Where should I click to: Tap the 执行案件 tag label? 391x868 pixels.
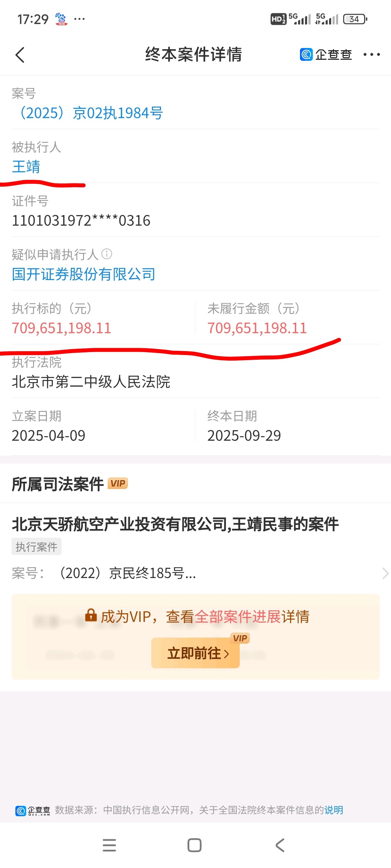click(x=37, y=547)
